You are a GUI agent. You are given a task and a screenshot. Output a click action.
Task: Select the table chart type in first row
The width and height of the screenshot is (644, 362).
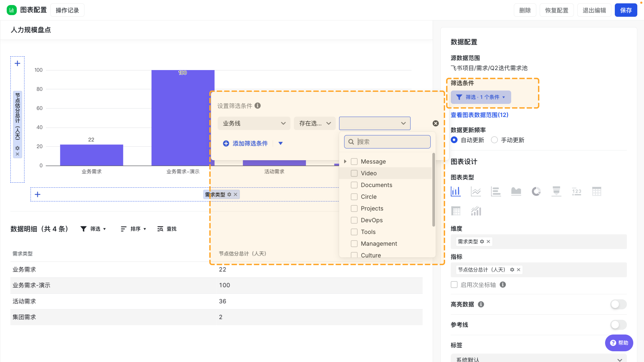[597, 192]
